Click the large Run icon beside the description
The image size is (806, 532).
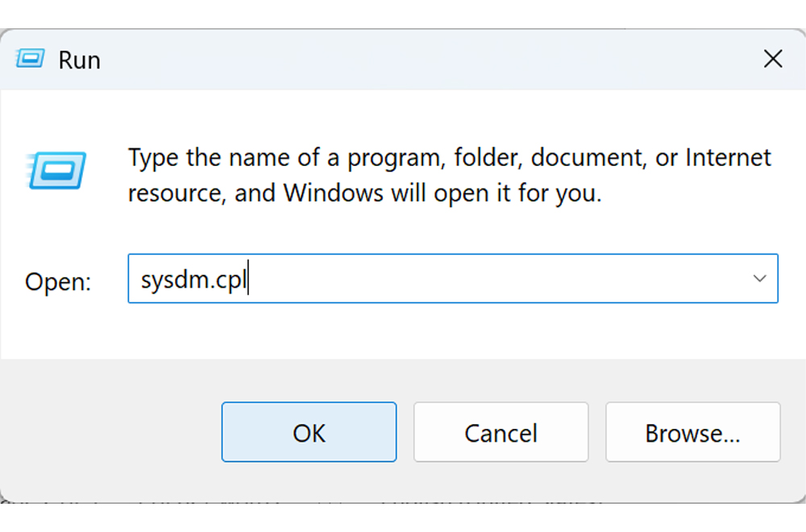56,170
